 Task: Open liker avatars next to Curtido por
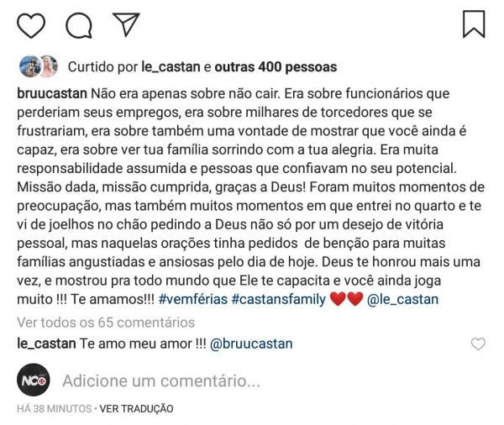point(37,66)
